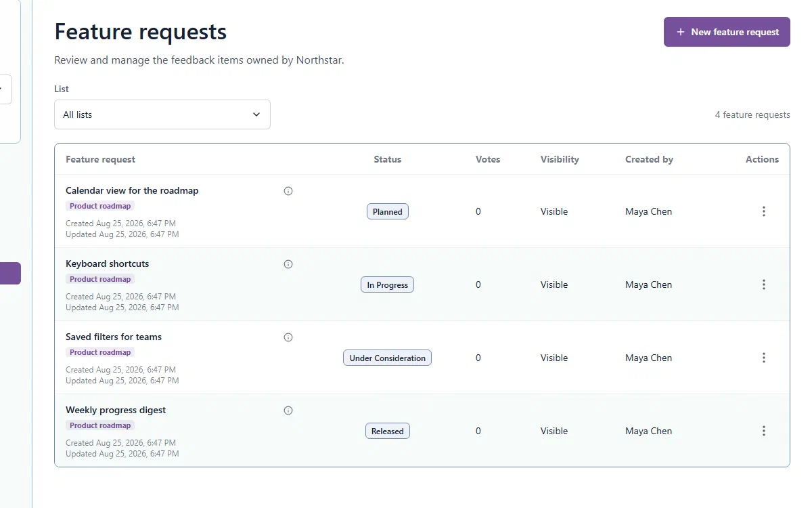This screenshot has height=508, width=812.
Task: Click the Created by column header
Action: point(649,159)
